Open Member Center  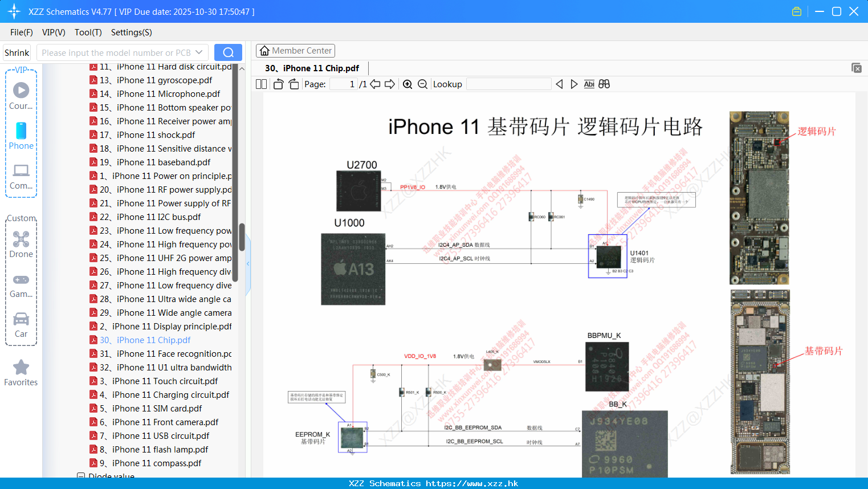(295, 51)
